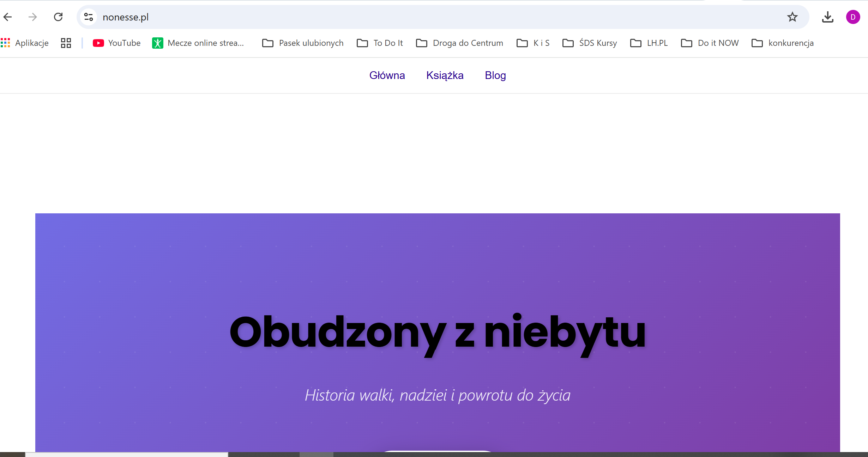Open the Książka navigation link

coord(445,75)
